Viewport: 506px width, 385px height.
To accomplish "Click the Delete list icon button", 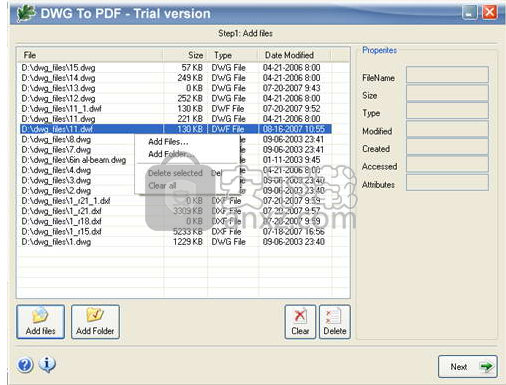I will pos(335,322).
